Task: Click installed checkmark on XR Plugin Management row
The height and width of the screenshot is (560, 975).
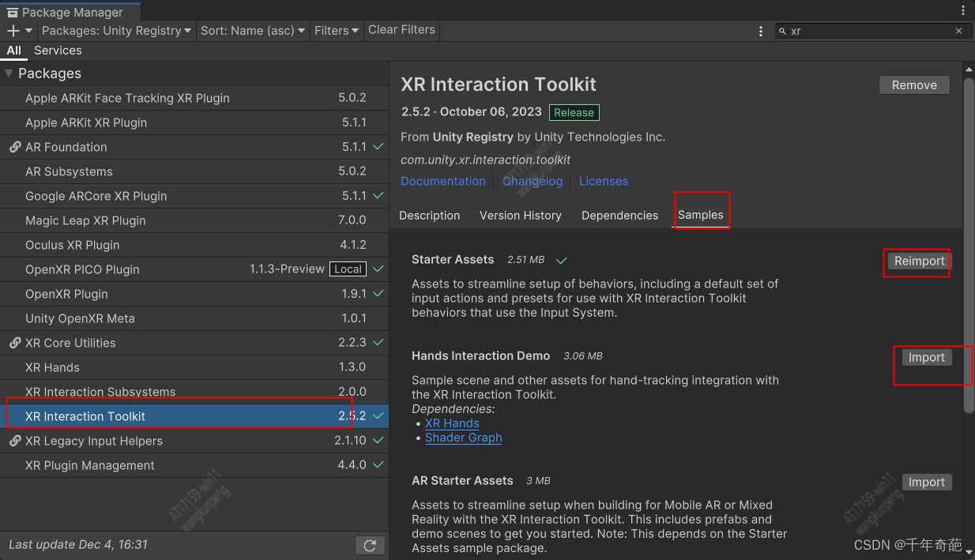Action: click(378, 465)
